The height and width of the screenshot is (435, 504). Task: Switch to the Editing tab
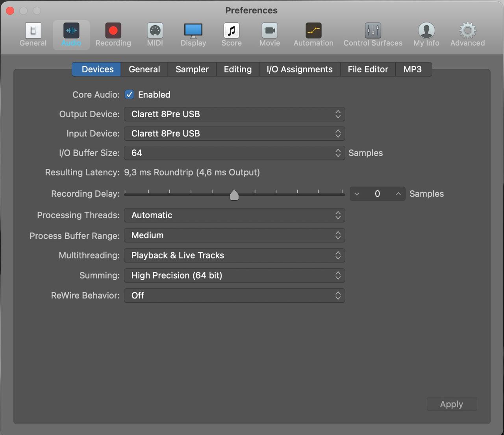[x=237, y=69]
